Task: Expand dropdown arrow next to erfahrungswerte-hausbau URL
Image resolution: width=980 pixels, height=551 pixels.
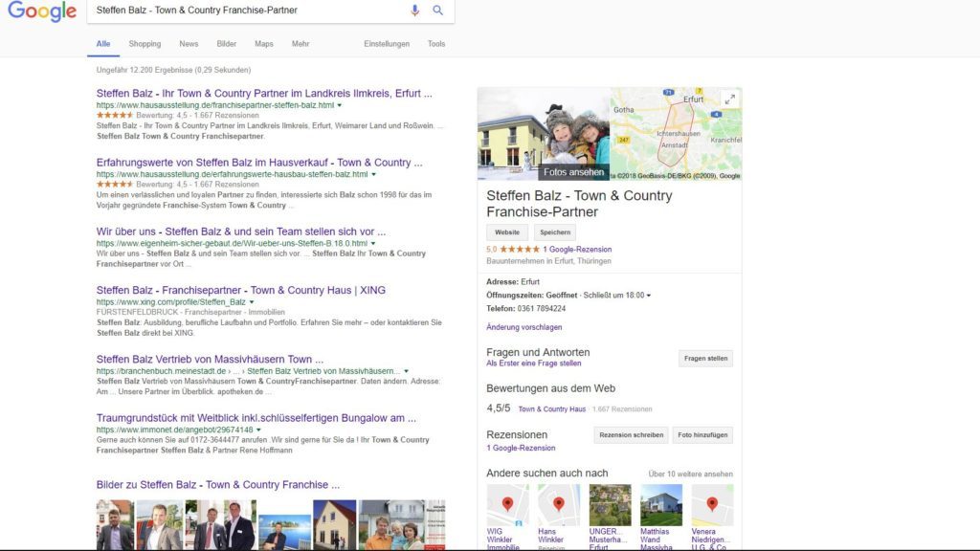Action: click(x=374, y=174)
